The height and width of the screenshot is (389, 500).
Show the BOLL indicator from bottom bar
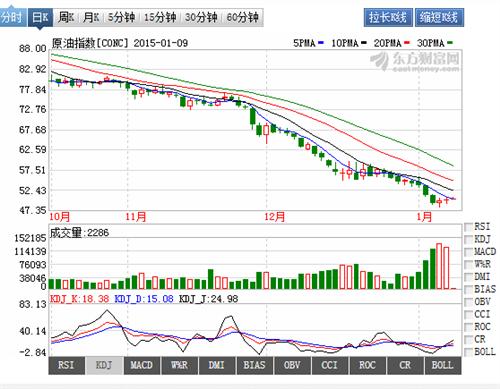[x=443, y=365]
